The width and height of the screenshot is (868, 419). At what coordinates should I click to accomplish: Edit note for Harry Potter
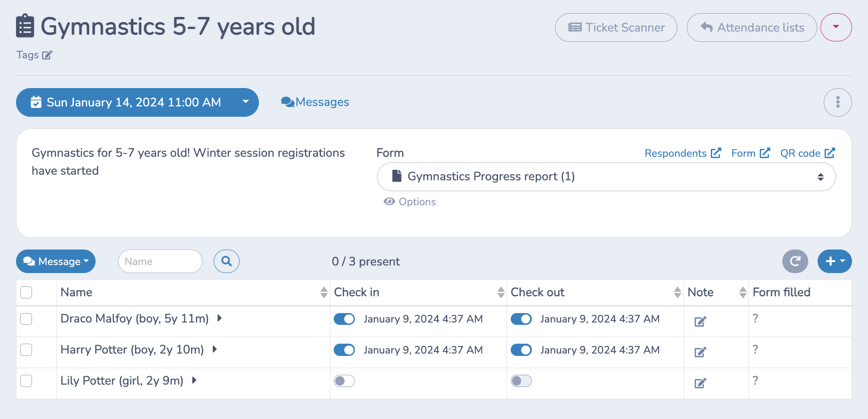tap(700, 352)
